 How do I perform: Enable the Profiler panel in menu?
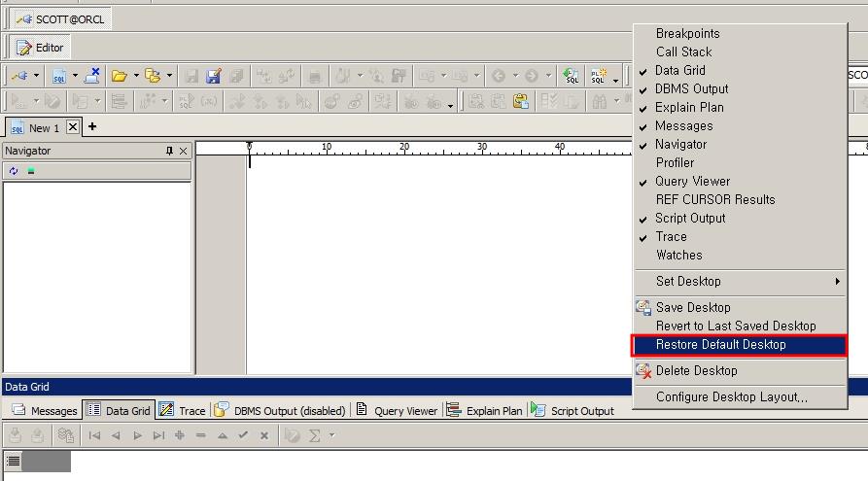(x=675, y=162)
